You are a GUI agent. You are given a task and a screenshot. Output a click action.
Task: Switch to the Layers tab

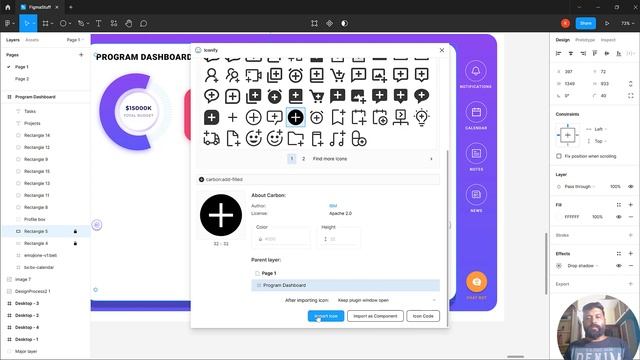point(13,40)
